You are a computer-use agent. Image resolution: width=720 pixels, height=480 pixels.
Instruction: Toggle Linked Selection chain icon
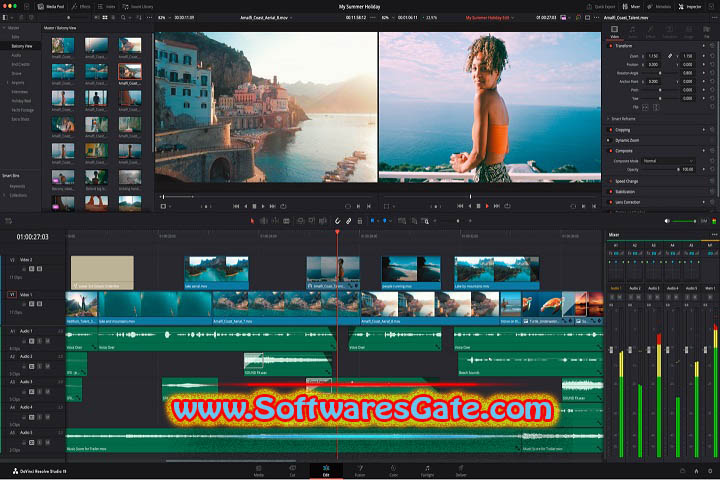tap(349, 221)
